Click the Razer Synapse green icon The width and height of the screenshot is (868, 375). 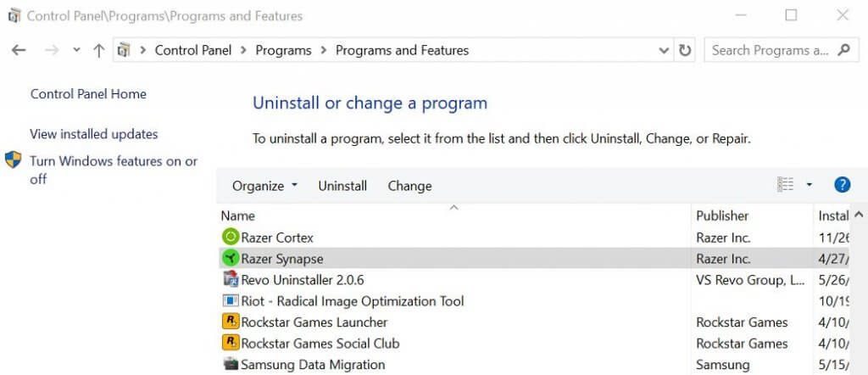click(x=231, y=259)
